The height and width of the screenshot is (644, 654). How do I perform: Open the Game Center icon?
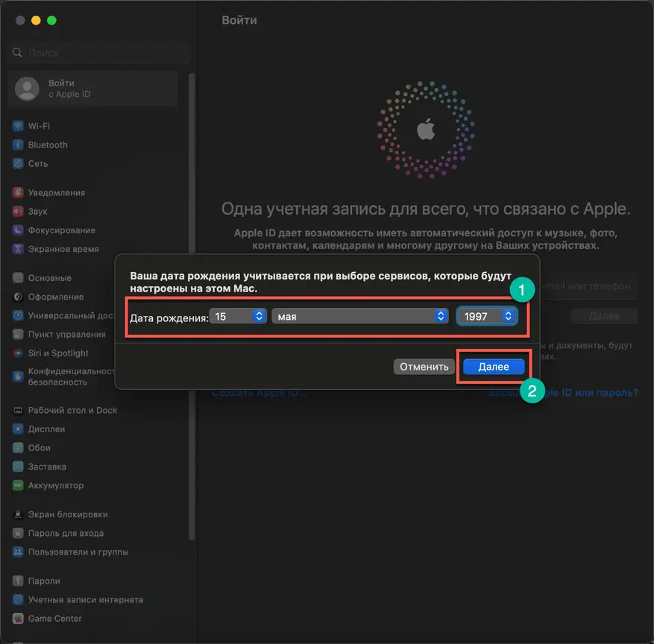tap(18, 618)
